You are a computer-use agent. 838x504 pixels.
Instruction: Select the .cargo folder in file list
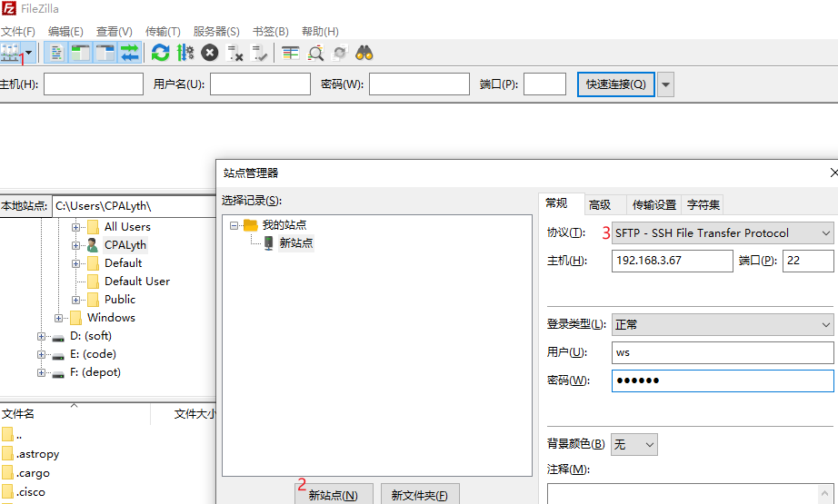tap(33, 473)
